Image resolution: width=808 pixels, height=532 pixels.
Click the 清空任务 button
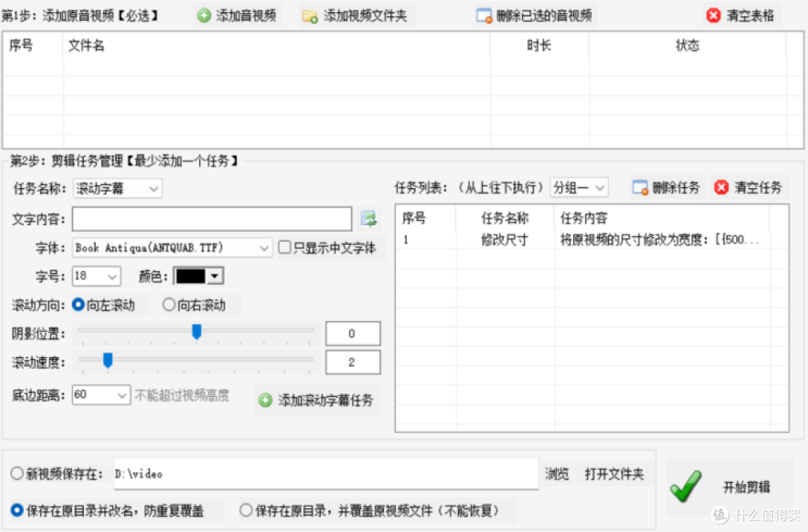click(749, 188)
